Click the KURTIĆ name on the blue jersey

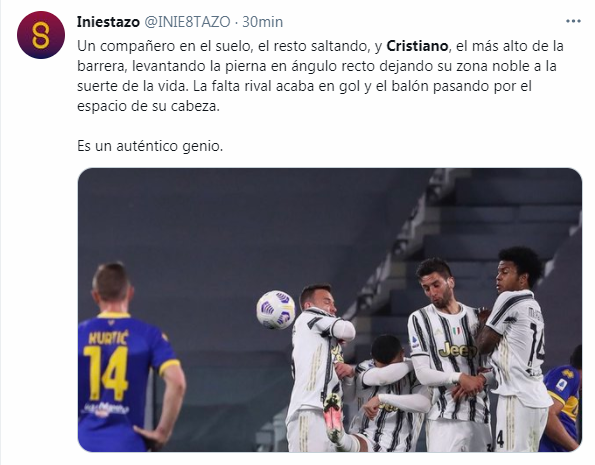(109, 337)
